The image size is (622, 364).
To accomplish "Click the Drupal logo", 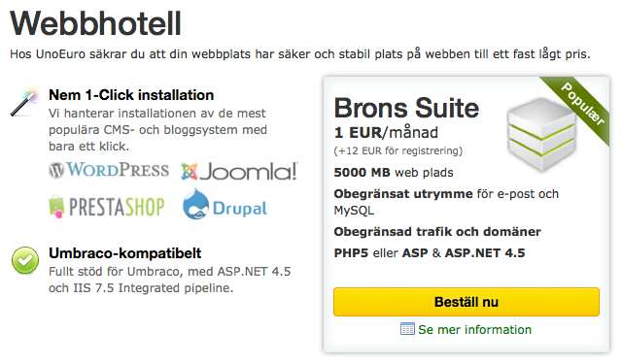I will (x=225, y=205).
